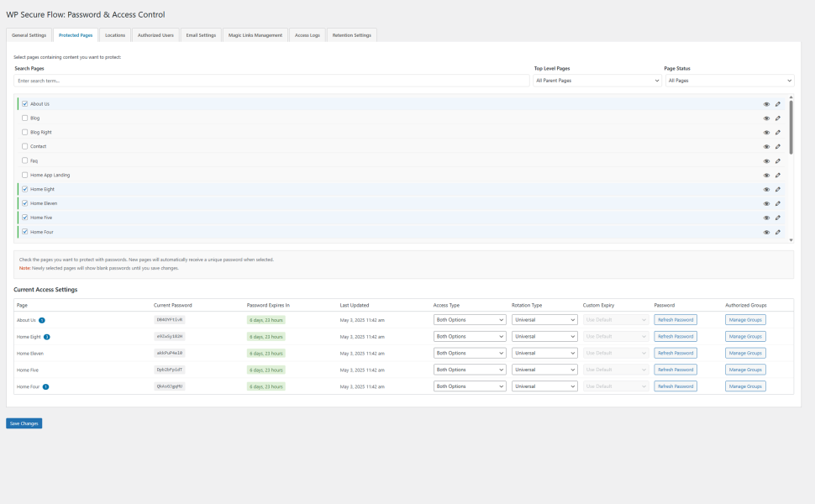This screenshot has height=504, width=815.
Task: View Home Eight page with eye icon
Action: point(766,190)
